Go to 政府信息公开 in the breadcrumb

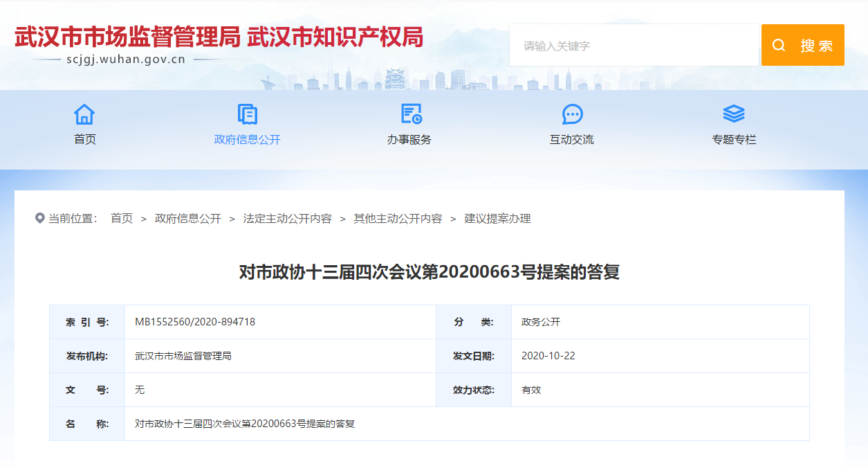click(188, 219)
